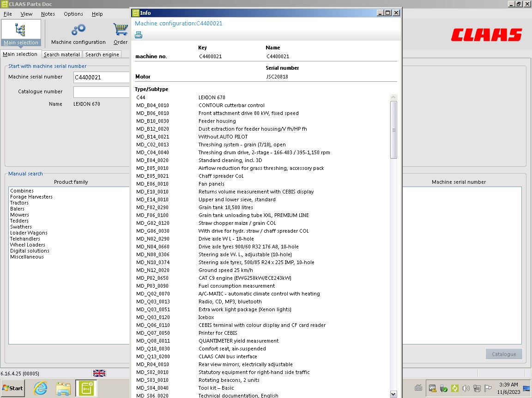Viewport: 532px width, 398px height.
Task: Click the taskbar clock 3:39 AM
Action: click(x=508, y=385)
